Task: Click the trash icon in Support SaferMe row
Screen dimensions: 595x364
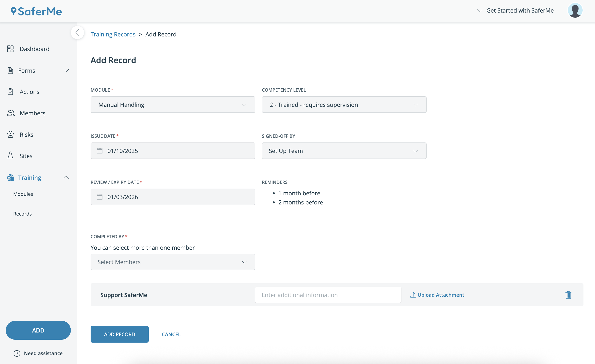Action: coord(568,295)
